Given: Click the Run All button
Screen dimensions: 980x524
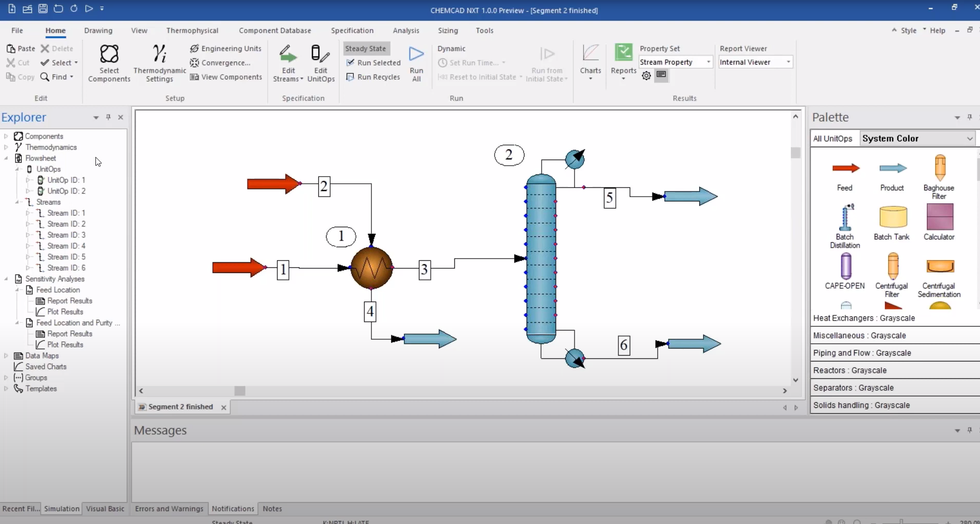Looking at the screenshot, I should click(x=416, y=62).
